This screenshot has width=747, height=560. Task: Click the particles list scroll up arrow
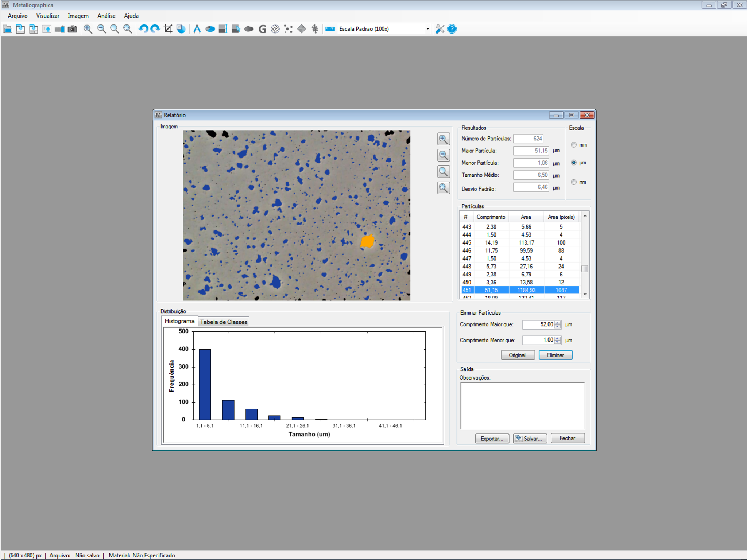pos(585,216)
